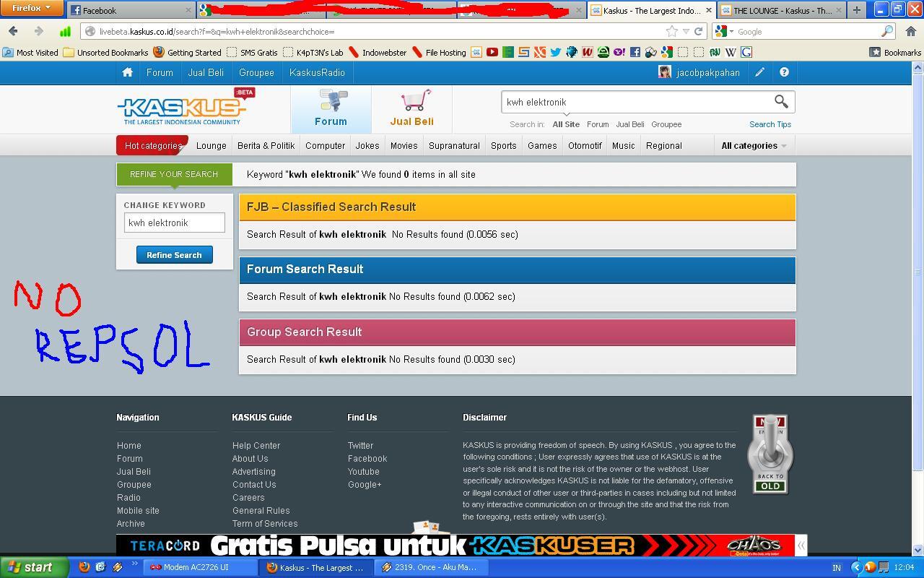Open the Twitter bookmark icon
Screen dimensions: 924x578
tap(555, 52)
